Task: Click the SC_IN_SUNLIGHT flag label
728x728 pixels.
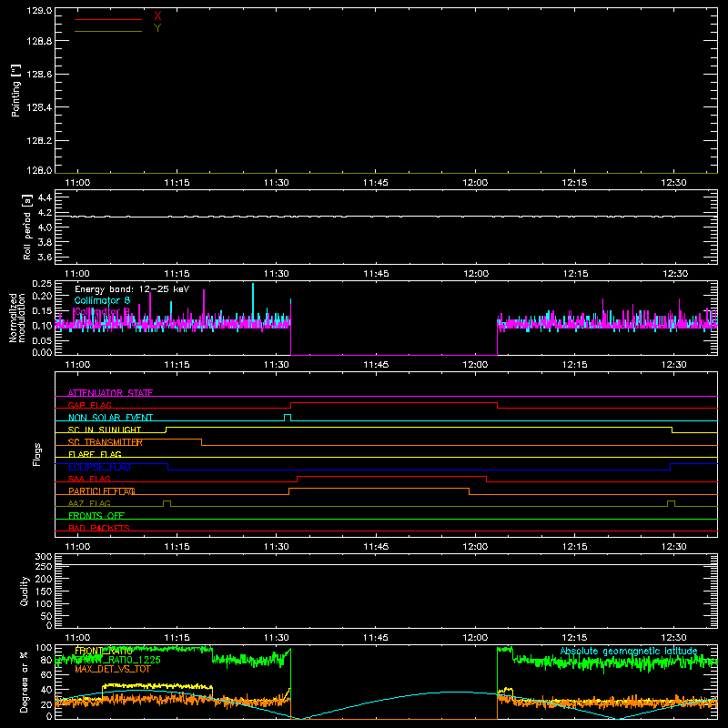Action: (x=105, y=430)
